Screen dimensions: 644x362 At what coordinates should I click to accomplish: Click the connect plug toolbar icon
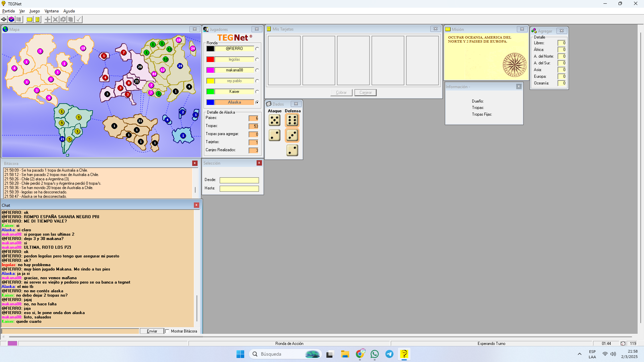4,19
